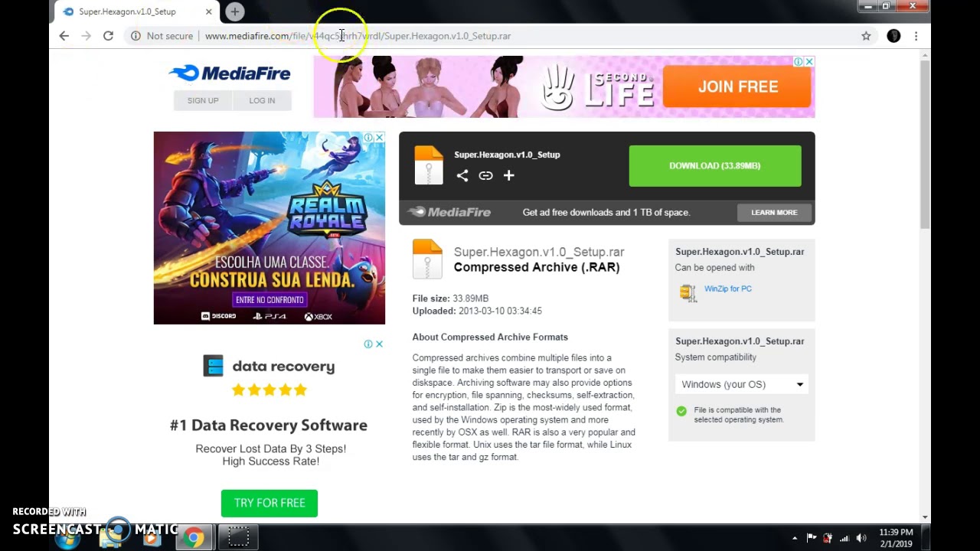This screenshot has height=551, width=980.
Task: Open the Chrome profile avatar
Action: tap(893, 36)
